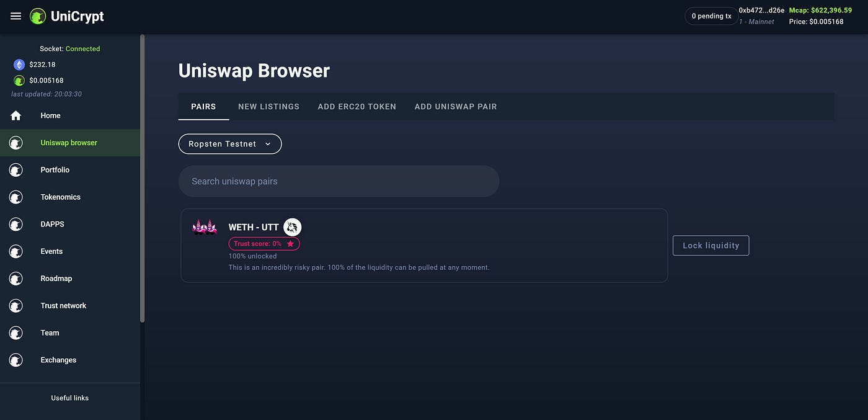This screenshot has width=868, height=420.
Task: Click the Trust network sidebar icon
Action: point(16,306)
